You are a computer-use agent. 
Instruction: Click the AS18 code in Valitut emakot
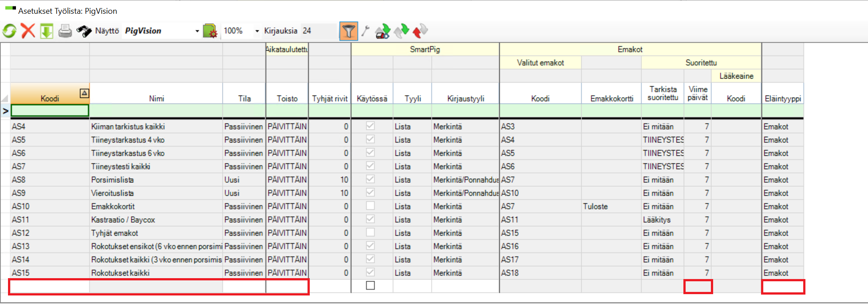(541, 273)
